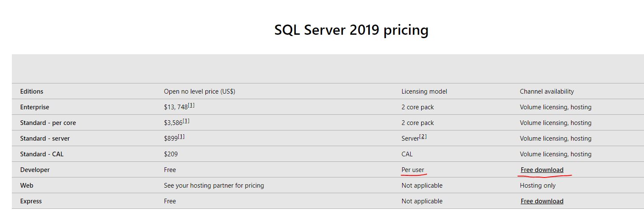Select 2 core pack in Enterprise row

point(417,107)
